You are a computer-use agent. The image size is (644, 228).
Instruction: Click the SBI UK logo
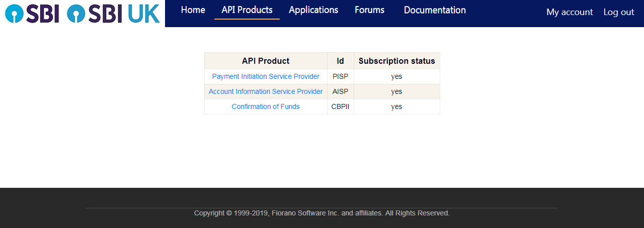click(113, 14)
